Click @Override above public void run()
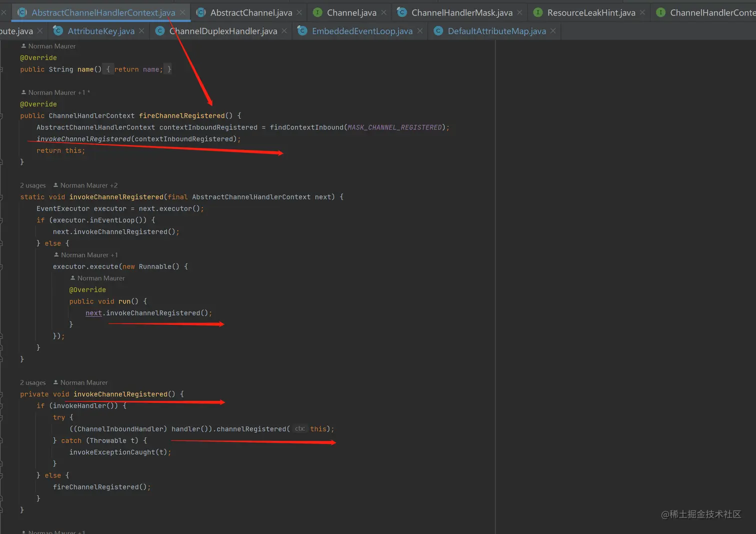This screenshot has height=534, width=756. click(x=87, y=290)
